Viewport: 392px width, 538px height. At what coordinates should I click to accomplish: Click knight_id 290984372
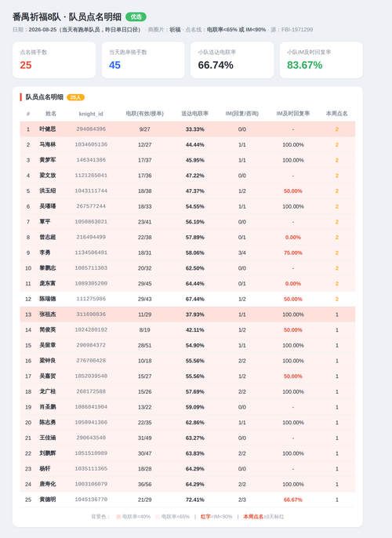[x=91, y=346]
